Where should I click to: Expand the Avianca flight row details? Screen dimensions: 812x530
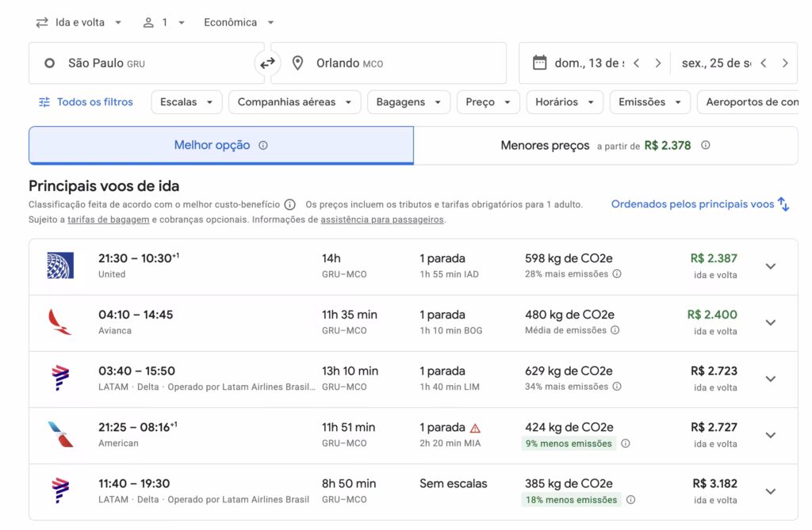[770, 322]
